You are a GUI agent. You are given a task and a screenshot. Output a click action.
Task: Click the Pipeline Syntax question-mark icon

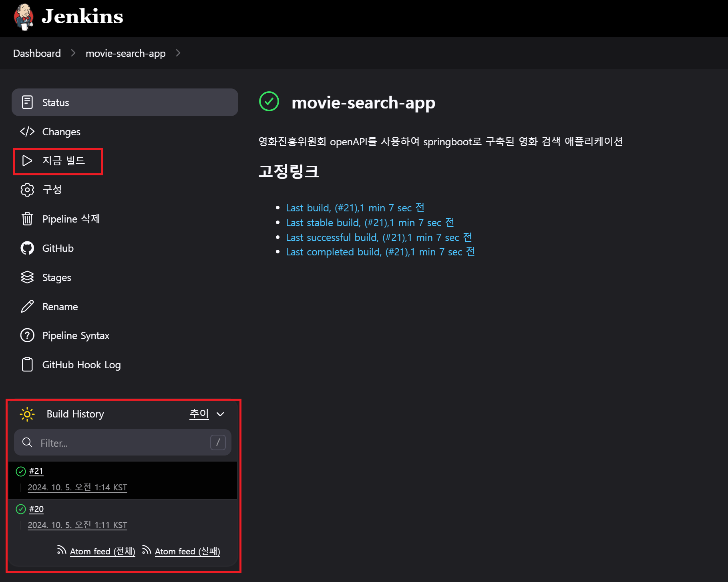[27, 335]
